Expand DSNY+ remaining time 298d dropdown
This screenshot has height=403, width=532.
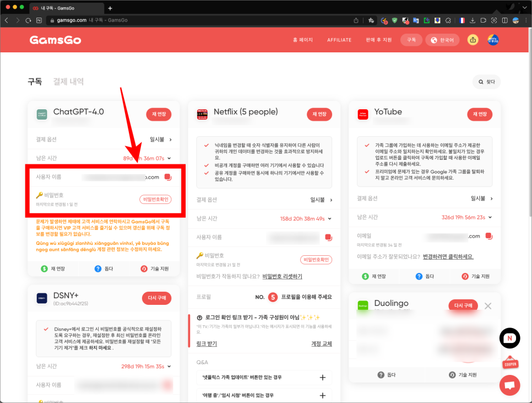169,366
